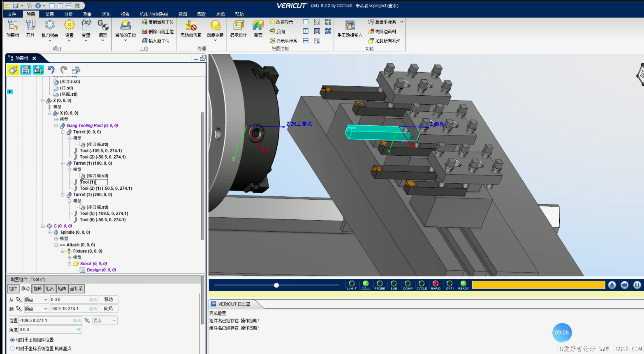Image resolution: width=644 pixels, height=354 pixels.
Task: Open the 到 顶点 dropdown
Action: point(36,309)
